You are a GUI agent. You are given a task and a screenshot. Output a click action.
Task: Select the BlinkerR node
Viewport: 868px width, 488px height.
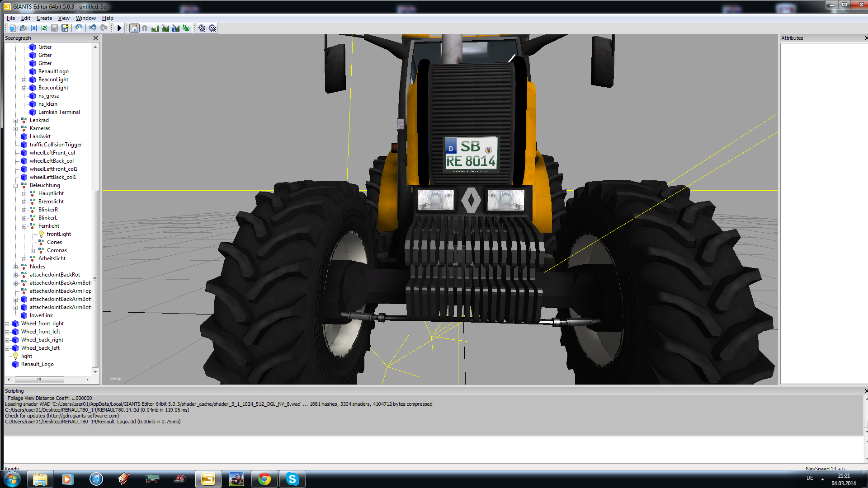(x=48, y=210)
